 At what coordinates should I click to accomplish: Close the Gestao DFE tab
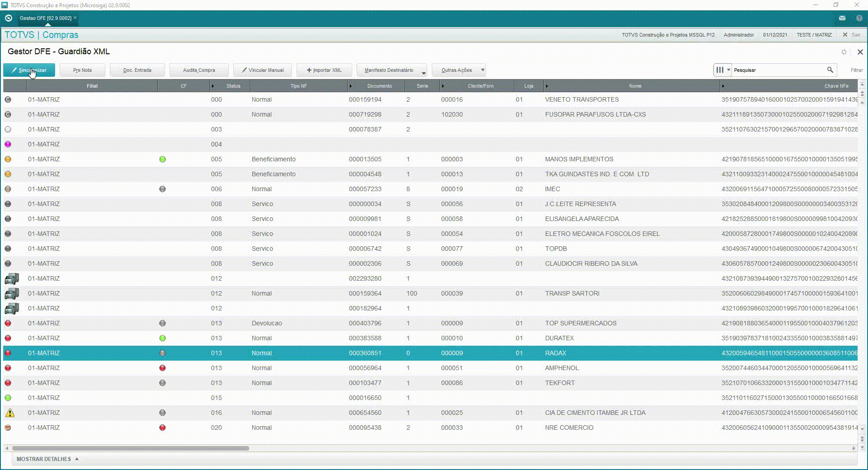[75, 18]
